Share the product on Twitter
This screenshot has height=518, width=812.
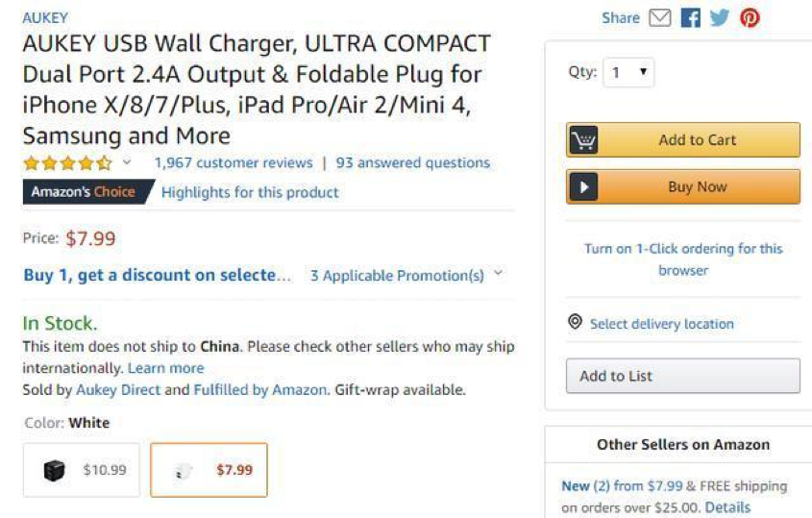(720, 18)
